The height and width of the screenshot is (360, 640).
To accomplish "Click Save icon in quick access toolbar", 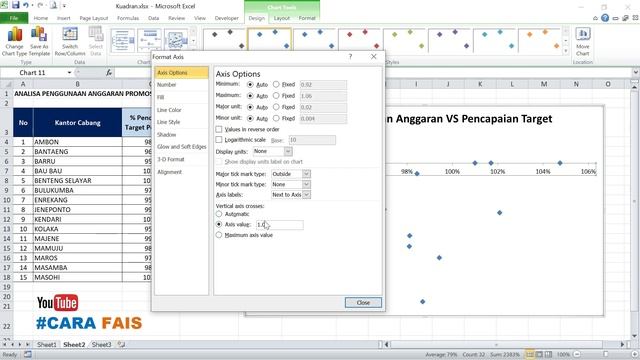I will (16, 6).
